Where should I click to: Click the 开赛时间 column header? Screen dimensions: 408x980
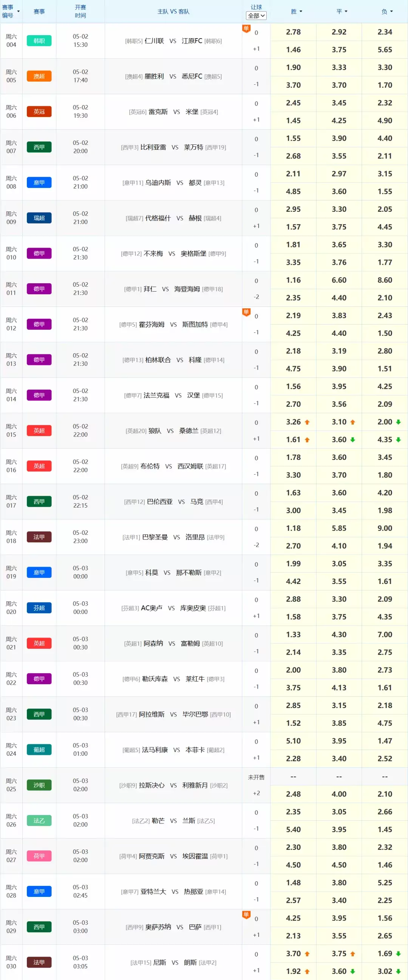[x=80, y=11]
